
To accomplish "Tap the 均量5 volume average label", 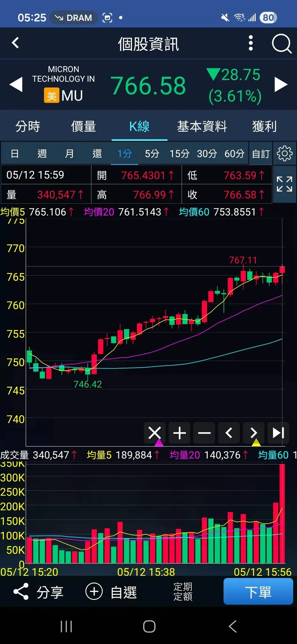I will (x=99, y=455).
